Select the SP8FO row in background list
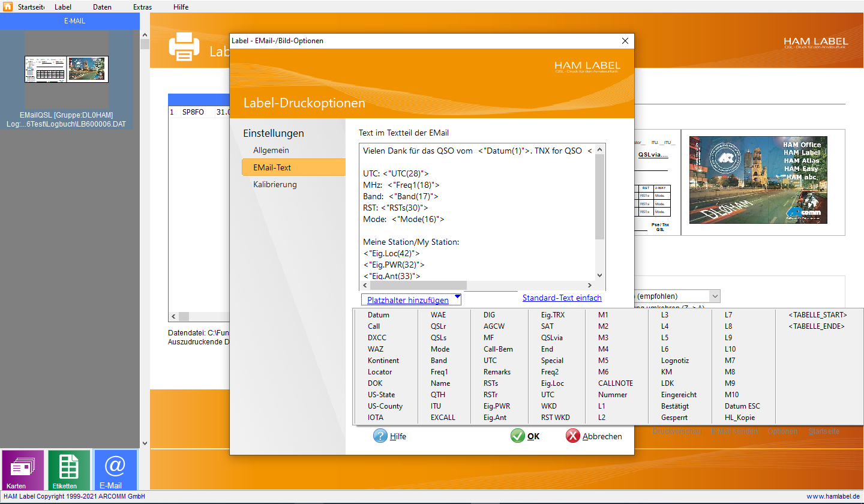Screen dimensions: 864x504 click(199, 112)
